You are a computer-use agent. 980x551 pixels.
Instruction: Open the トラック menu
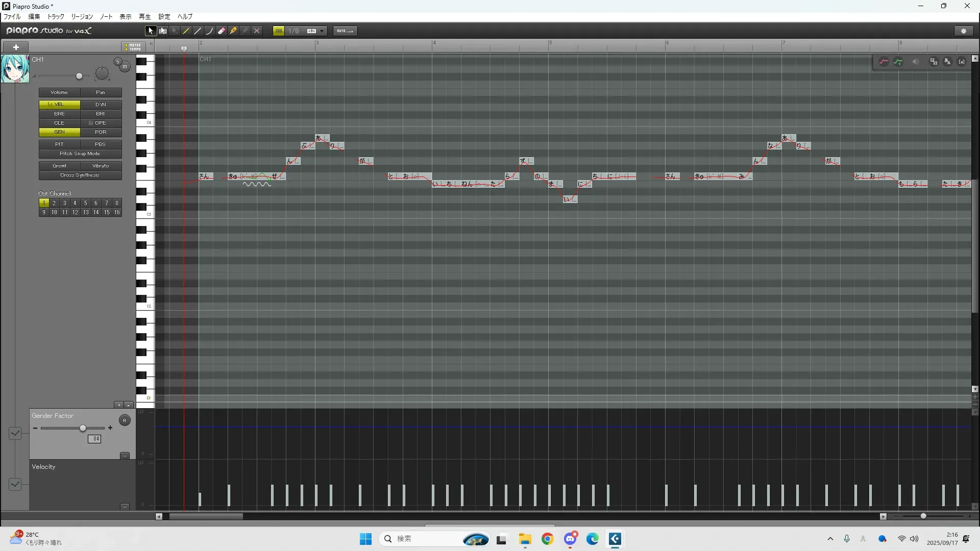pos(56,17)
